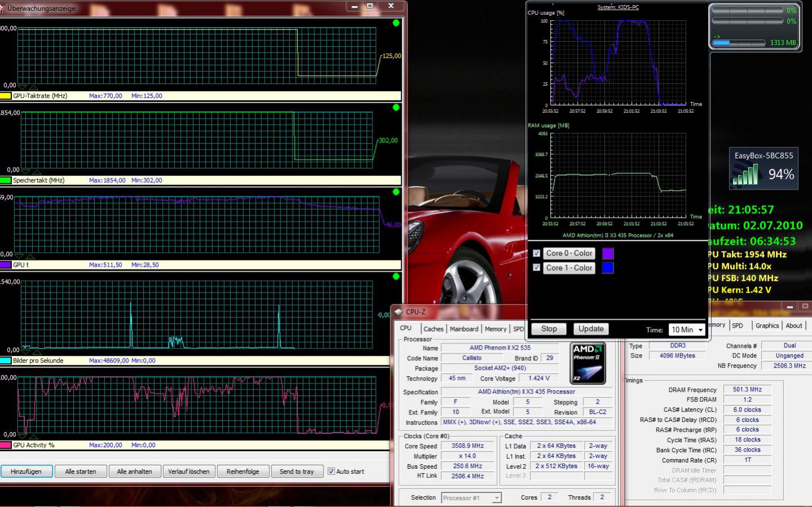
Task: Uncheck the Core 1 checkbox
Action: point(537,268)
